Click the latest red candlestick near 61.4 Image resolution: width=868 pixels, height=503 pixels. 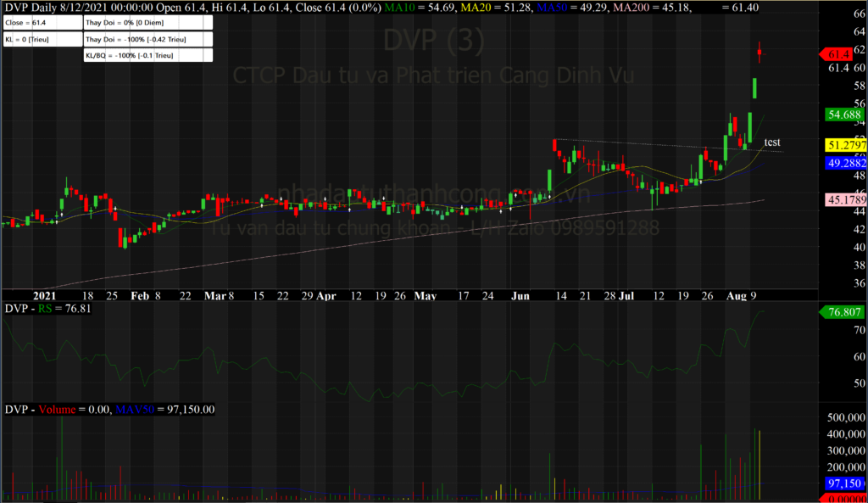coord(760,53)
